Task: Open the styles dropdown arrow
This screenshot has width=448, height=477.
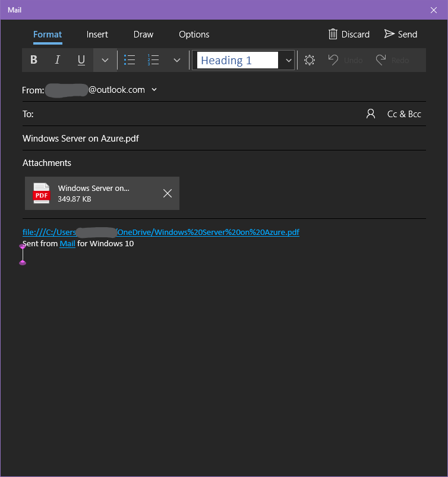Action: pyautogui.click(x=288, y=60)
